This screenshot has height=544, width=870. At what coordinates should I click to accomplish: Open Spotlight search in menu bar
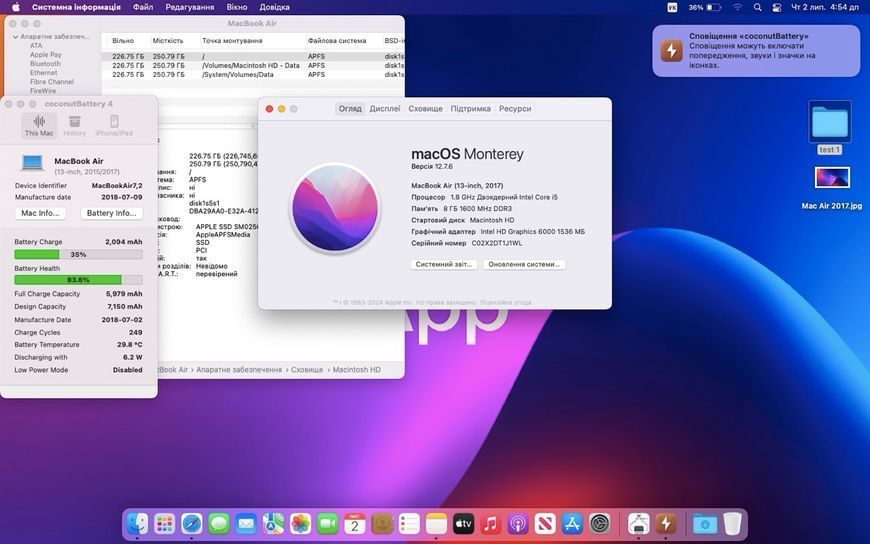point(757,7)
